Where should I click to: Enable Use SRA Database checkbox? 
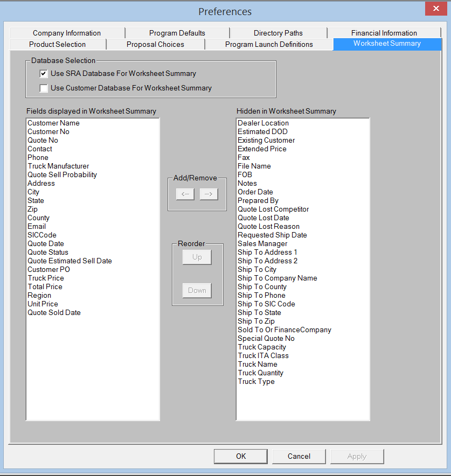tap(44, 74)
